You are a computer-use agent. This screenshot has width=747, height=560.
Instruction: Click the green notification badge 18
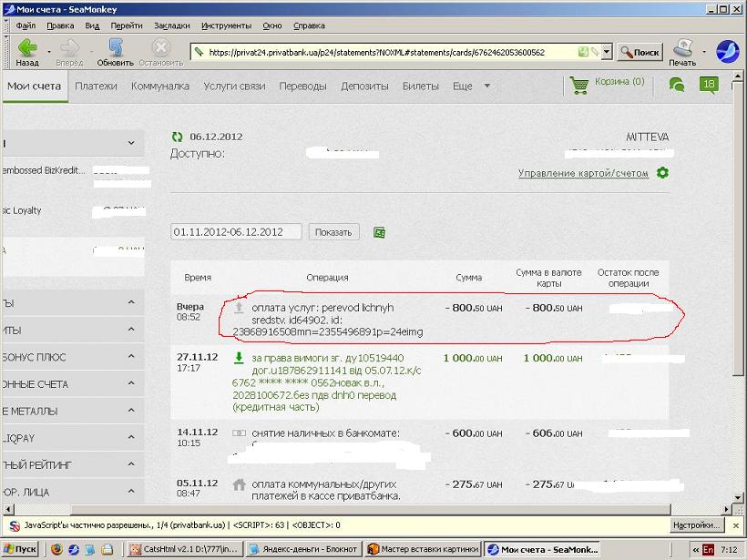[710, 85]
